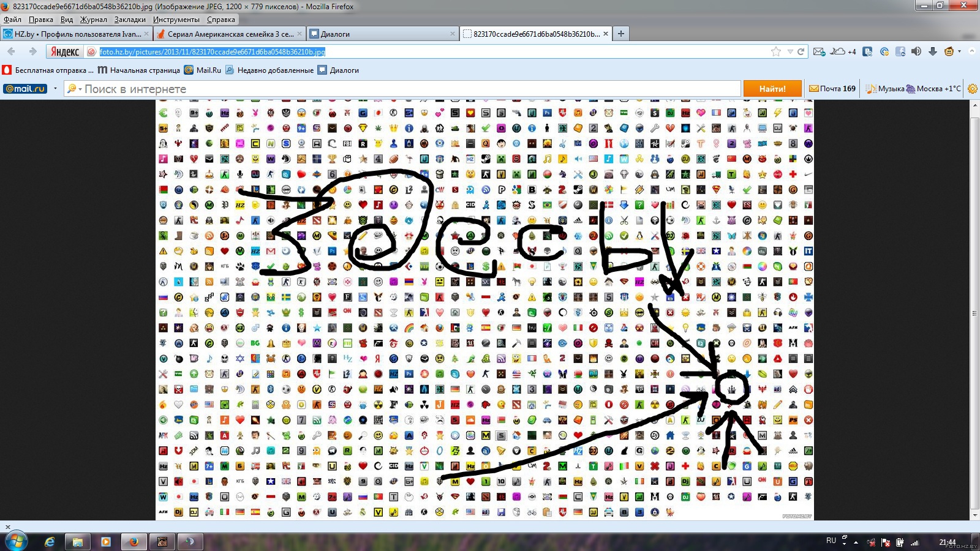Screen dimensions: 980x551
Task: Expand the monkey icon dropdown arrow
Action: 959,51
